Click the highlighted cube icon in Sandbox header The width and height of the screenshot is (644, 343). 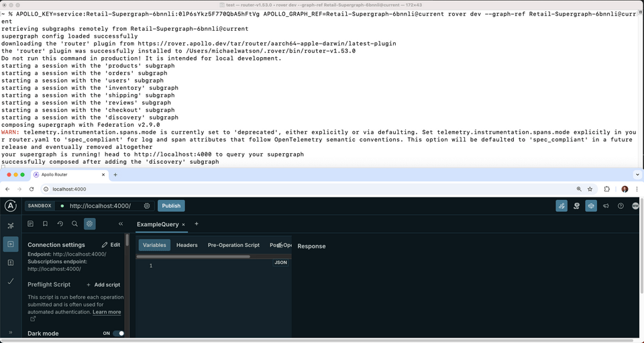coord(591,206)
